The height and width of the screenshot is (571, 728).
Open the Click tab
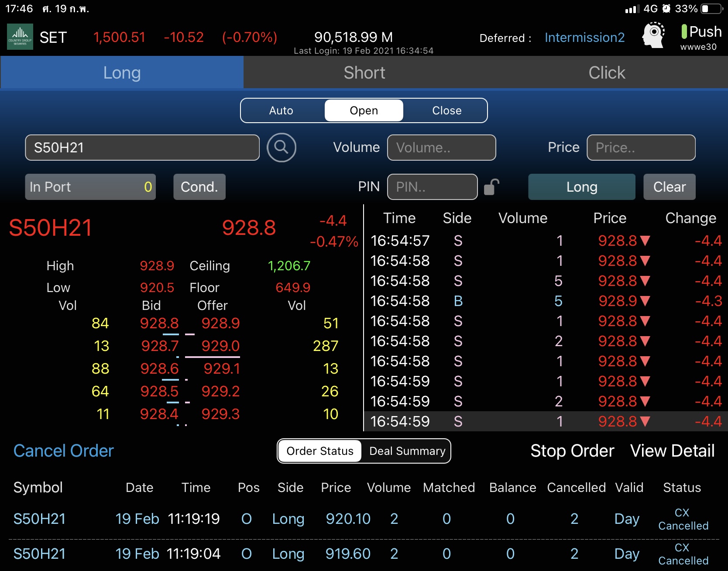tap(607, 72)
